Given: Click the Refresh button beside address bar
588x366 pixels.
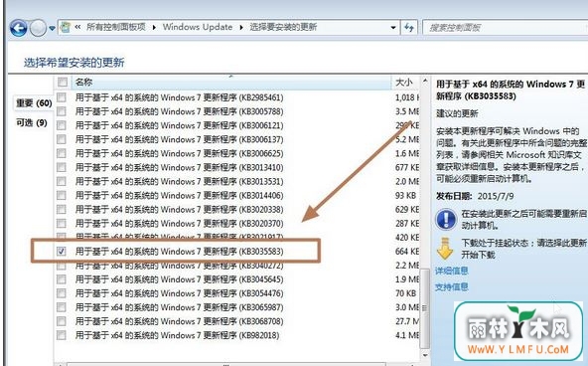Looking at the screenshot, I should tap(409, 28).
